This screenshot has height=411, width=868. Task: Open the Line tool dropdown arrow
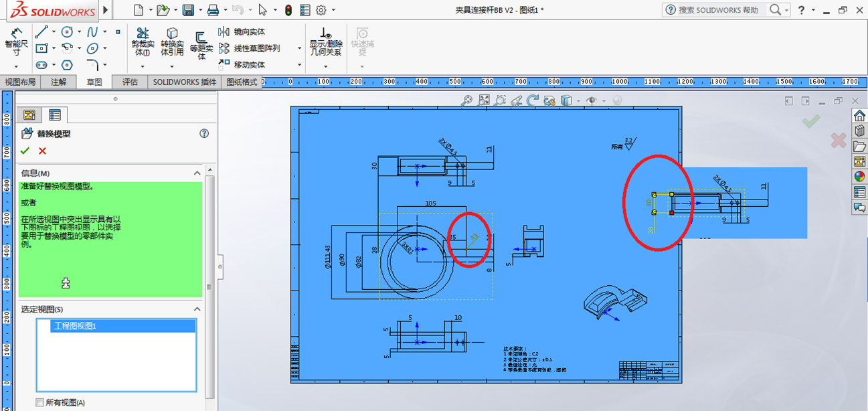(x=54, y=31)
